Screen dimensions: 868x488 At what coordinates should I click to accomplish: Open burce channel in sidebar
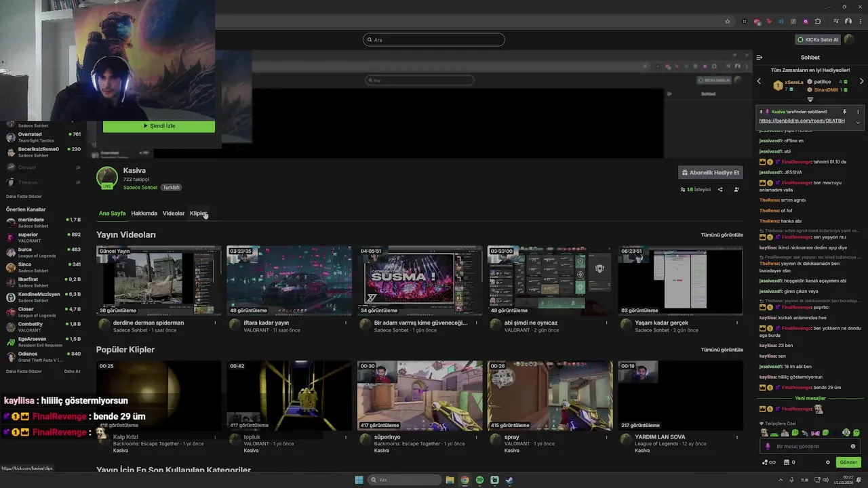click(42, 252)
